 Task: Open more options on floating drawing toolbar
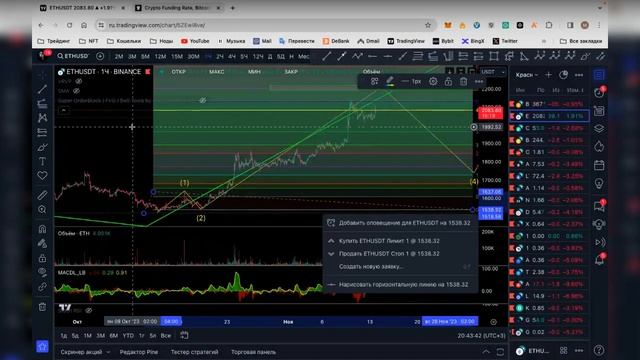(478, 82)
